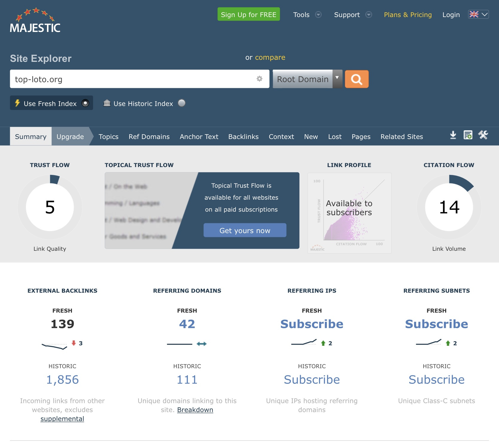Select the Use Fresh Index radio button
The width and height of the screenshot is (499, 448).
click(86, 103)
